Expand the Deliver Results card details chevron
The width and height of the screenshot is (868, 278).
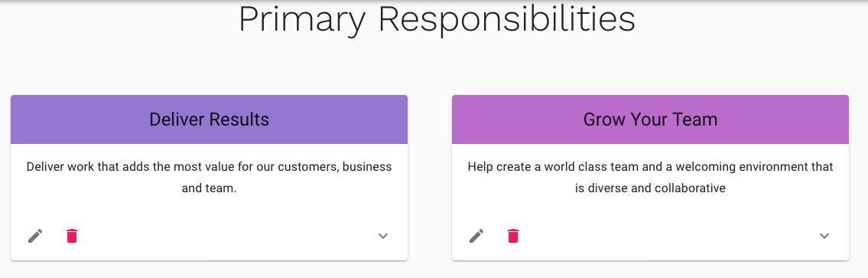tap(383, 237)
